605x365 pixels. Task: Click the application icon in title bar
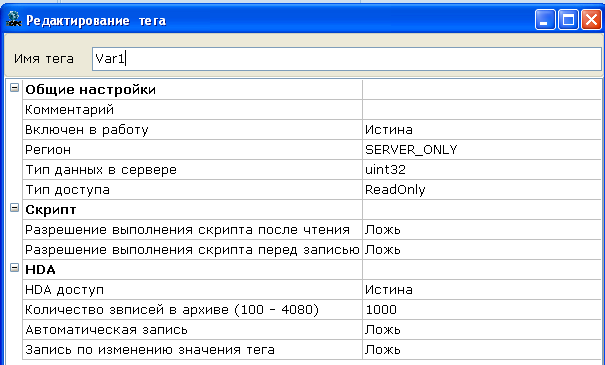point(14,19)
